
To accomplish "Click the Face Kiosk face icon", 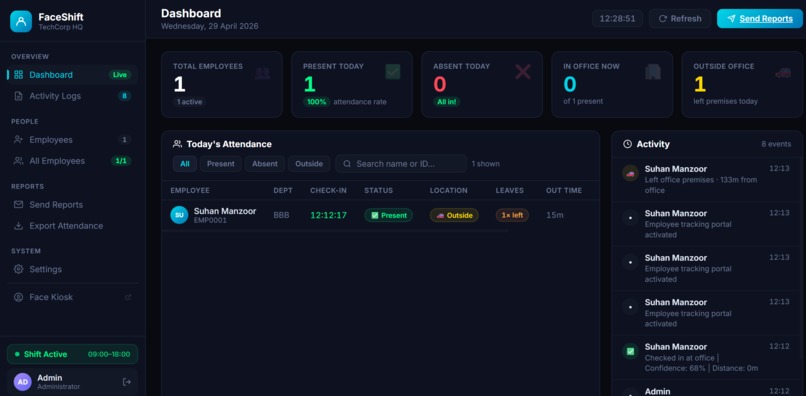I will [x=19, y=297].
